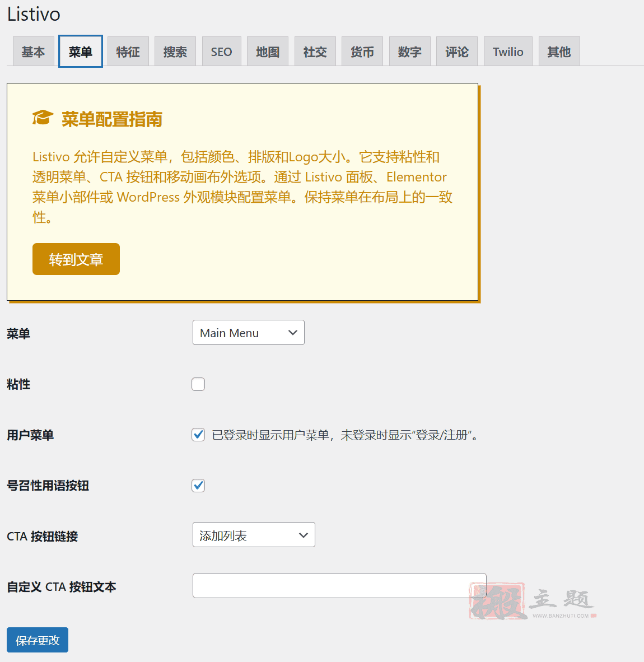Uncheck the 用户菜单 checkbox
This screenshot has width=644, height=662.
[198, 435]
